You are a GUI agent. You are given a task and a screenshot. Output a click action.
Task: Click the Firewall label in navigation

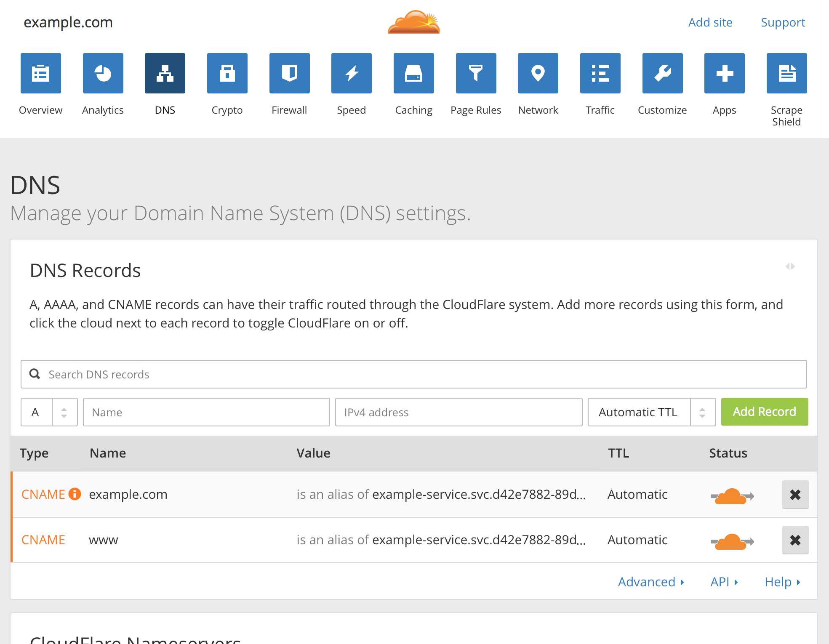tap(290, 110)
